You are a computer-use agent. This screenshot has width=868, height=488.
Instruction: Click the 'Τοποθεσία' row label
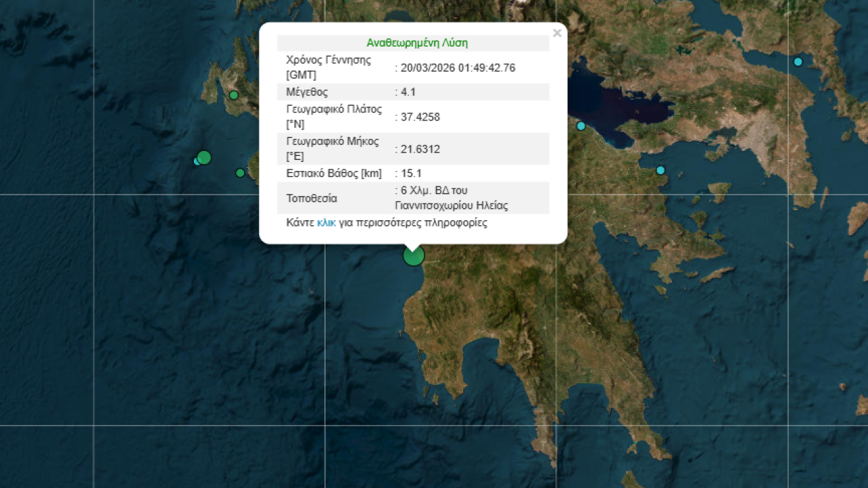[x=312, y=199]
